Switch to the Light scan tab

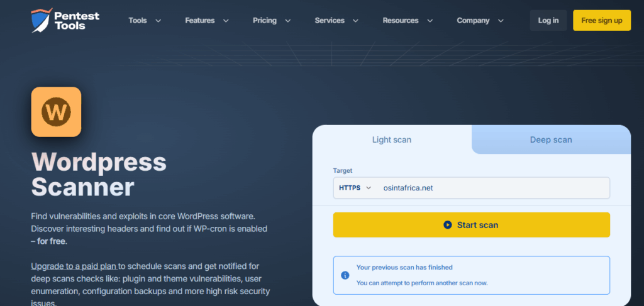[392, 139]
